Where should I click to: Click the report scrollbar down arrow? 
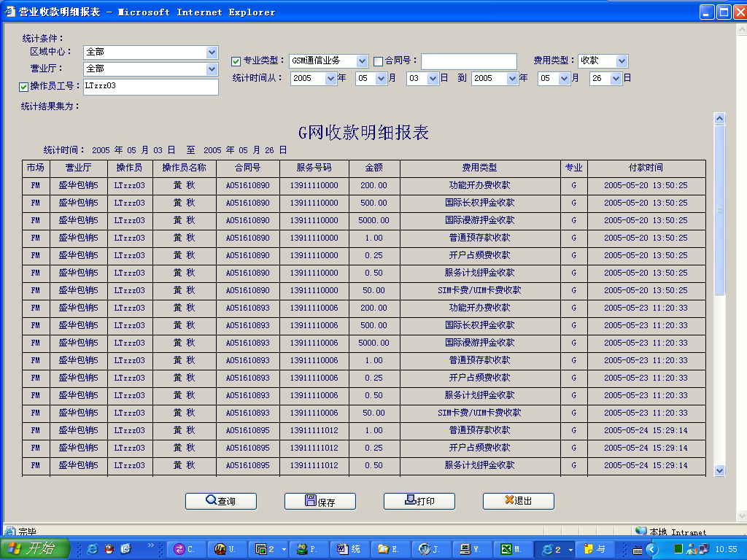719,470
